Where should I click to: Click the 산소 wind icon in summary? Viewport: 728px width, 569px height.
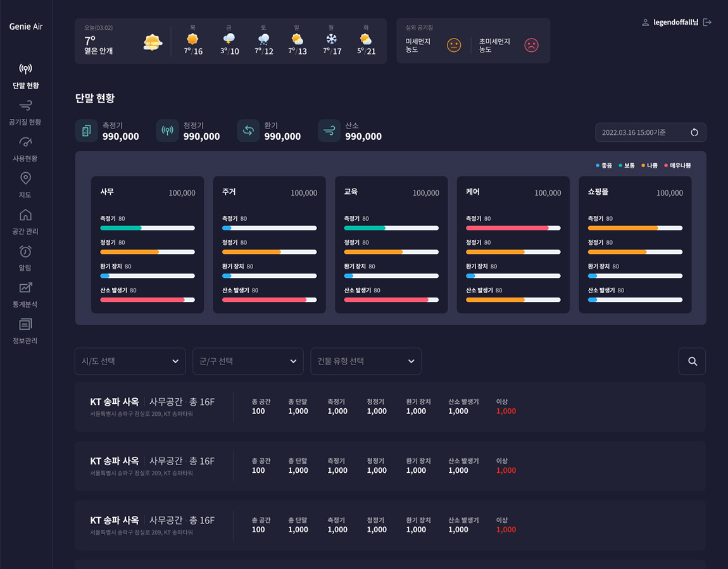(x=329, y=131)
